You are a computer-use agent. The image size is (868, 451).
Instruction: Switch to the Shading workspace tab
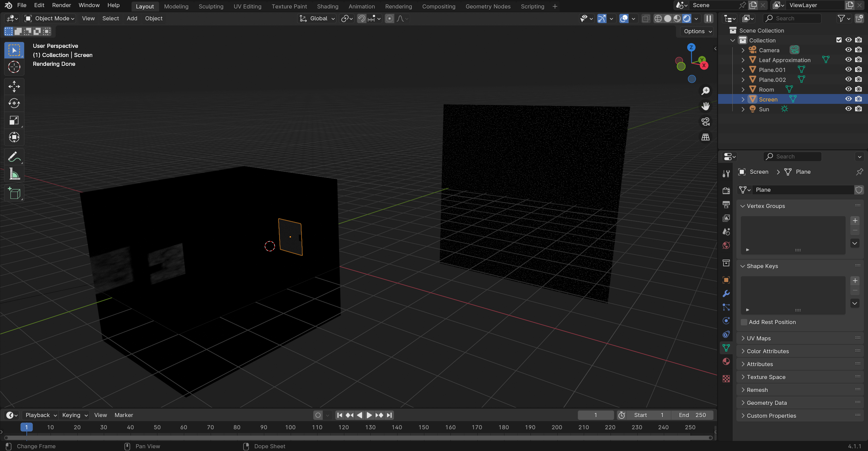327,6
